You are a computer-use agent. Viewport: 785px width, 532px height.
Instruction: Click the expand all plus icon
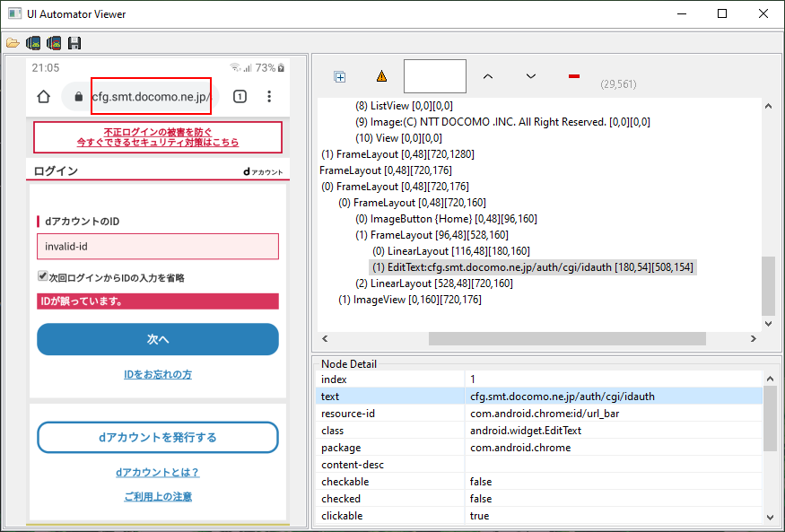340,76
